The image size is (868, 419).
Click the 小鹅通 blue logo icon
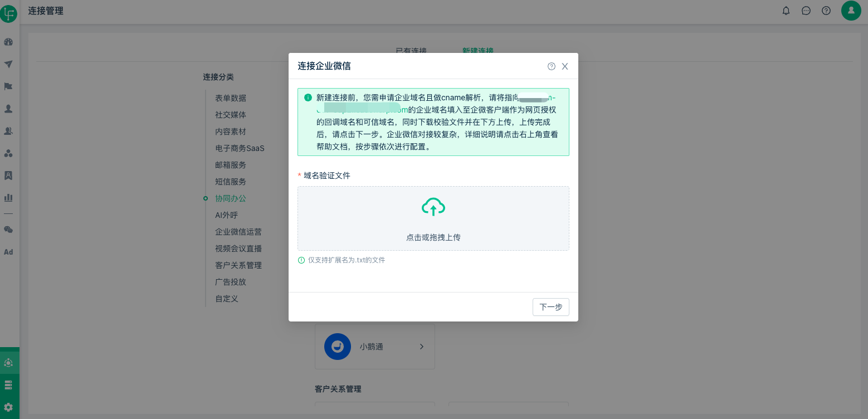(x=338, y=347)
